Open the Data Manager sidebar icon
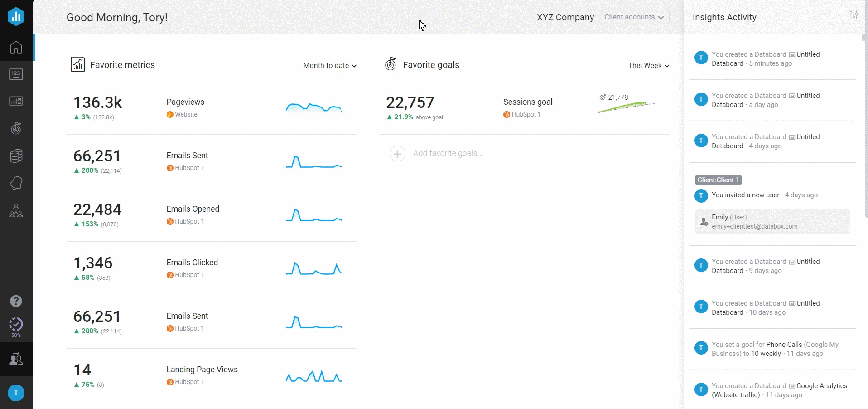Viewport: 868px width, 409px height. [x=16, y=156]
